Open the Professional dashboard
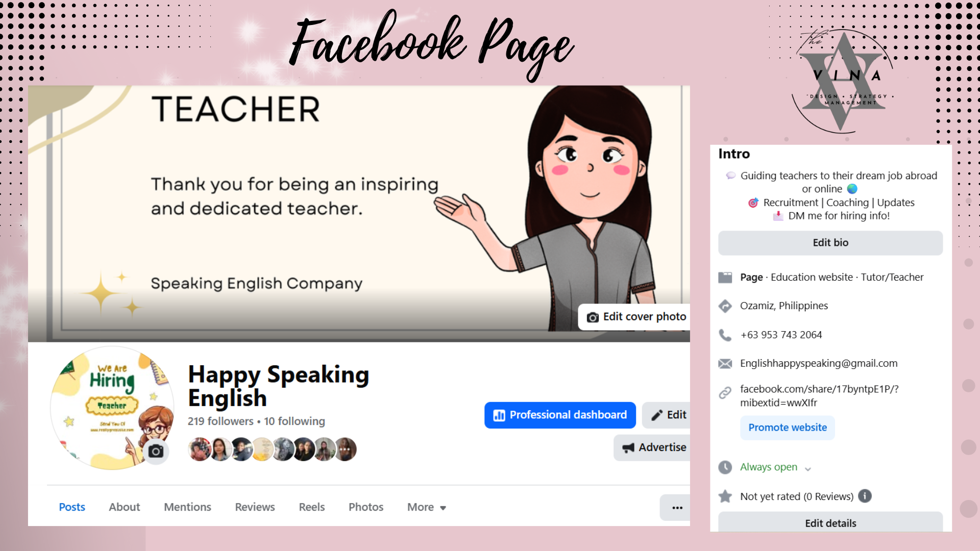The height and width of the screenshot is (551, 980). coord(560,415)
